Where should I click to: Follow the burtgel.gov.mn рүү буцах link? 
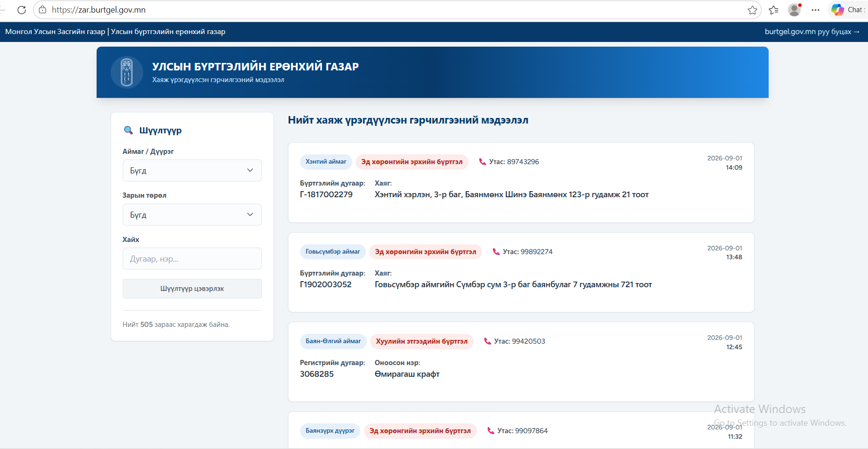pos(812,32)
